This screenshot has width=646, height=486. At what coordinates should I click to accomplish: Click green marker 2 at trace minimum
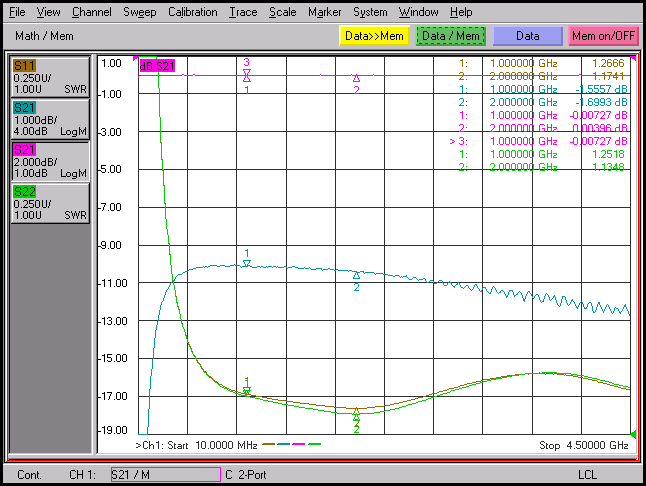(x=356, y=417)
